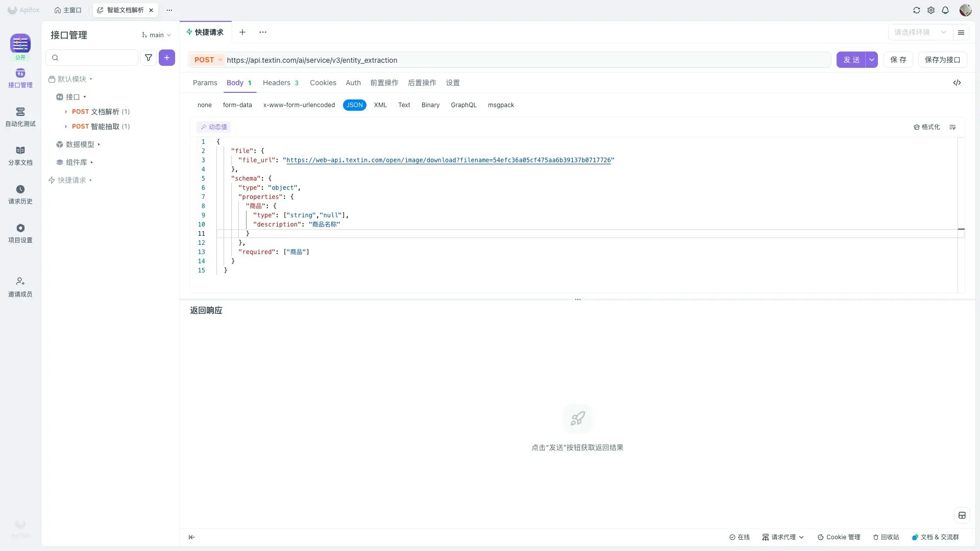
Task: Click the notification bell icon
Action: tap(945, 10)
